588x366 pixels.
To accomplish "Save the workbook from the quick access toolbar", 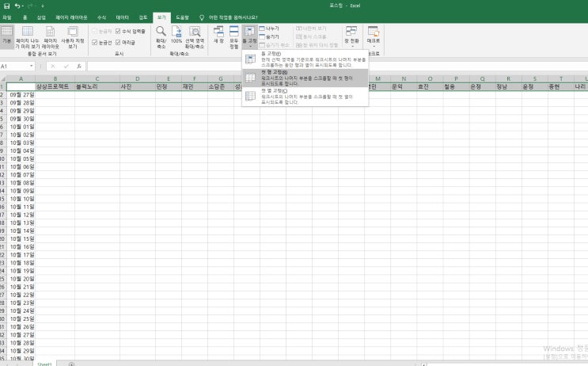I will tap(6, 6).
